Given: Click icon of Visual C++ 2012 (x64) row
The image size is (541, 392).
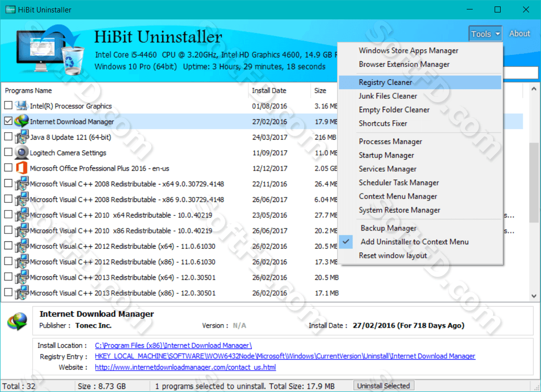Looking at the screenshot, I should [x=21, y=246].
